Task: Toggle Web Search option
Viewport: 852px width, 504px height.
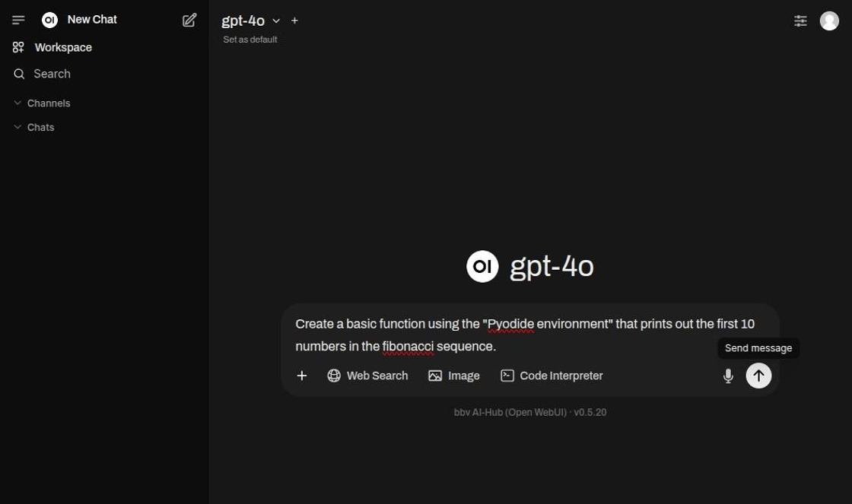Action: (367, 376)
